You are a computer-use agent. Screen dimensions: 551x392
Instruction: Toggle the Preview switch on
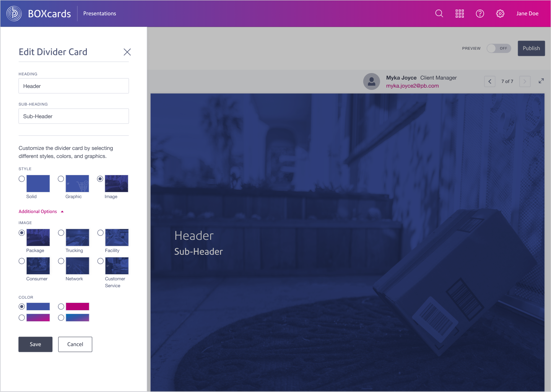(499, 49)
